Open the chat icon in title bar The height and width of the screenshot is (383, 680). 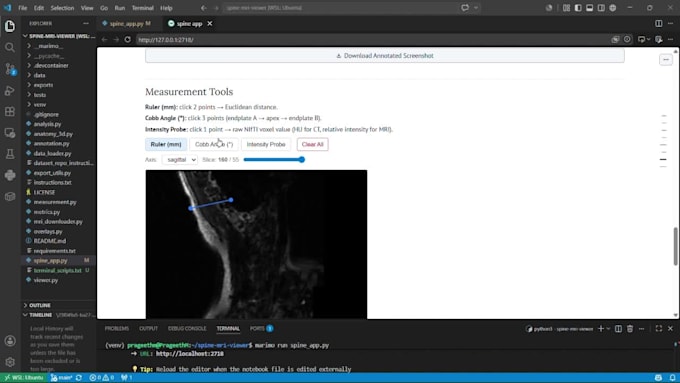pyautogui.click(x=465, y=8)
